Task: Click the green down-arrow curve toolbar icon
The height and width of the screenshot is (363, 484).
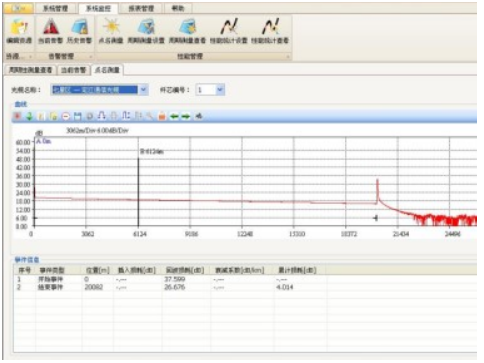Action: (x=29, y=116)
